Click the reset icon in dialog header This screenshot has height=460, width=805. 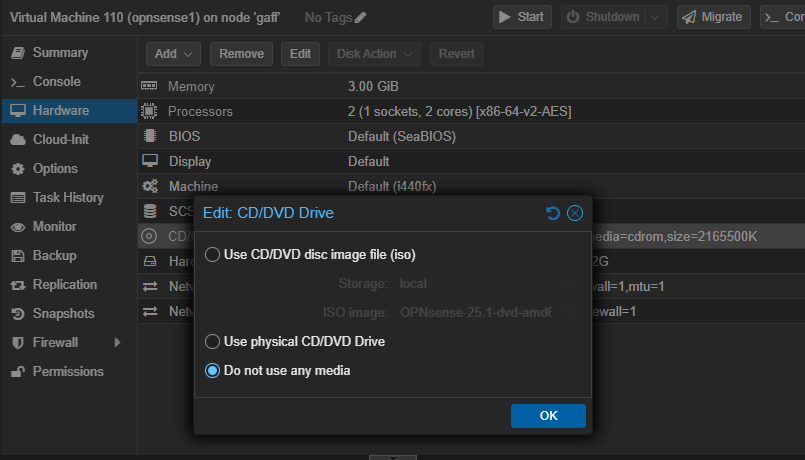(x=553, y=213)
